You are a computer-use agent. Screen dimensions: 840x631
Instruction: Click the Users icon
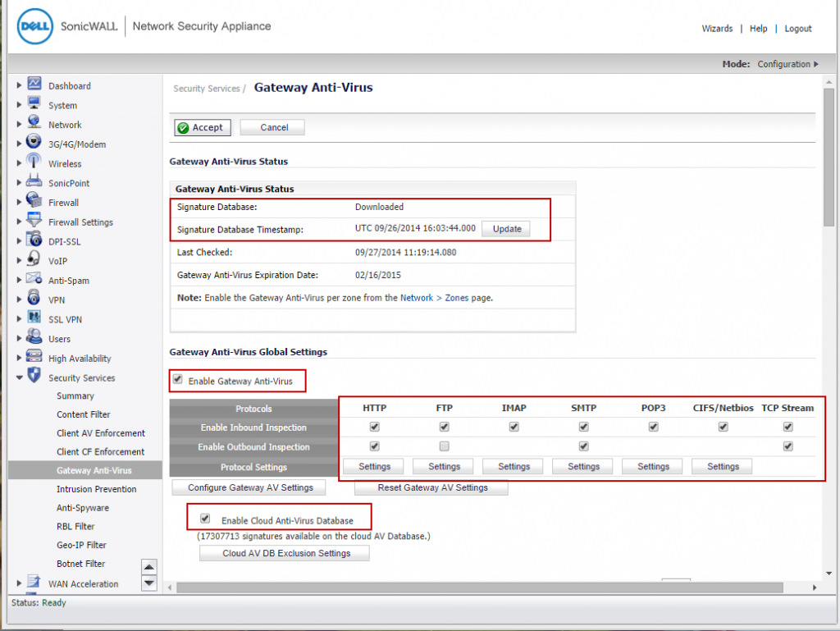[34, 337]
